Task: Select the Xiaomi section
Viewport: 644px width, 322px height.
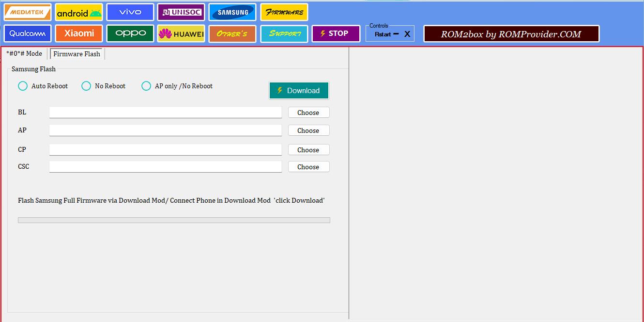Action: pyautogui.click(x=78, y=33)
